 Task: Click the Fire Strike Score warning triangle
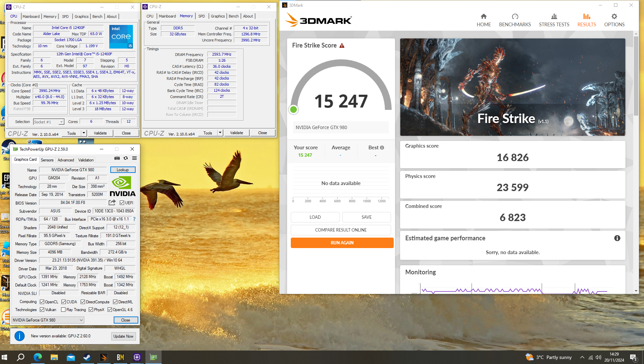click(342, 45)
